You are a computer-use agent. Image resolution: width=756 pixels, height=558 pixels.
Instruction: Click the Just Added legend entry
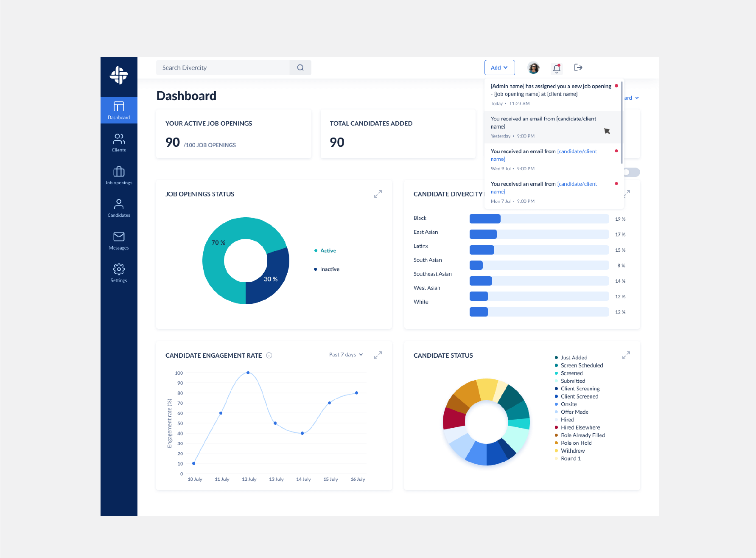click(x=571, y=358)
